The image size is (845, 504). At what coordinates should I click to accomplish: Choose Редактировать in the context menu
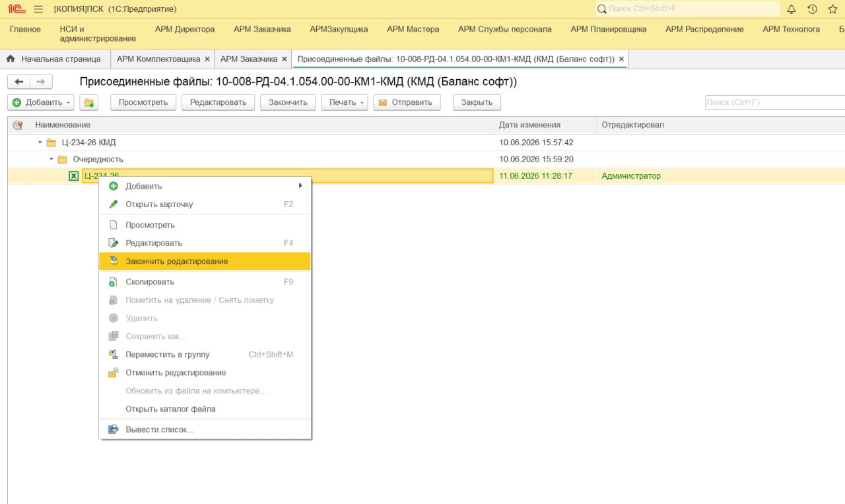pyautogui.click(x=205, y=243)
